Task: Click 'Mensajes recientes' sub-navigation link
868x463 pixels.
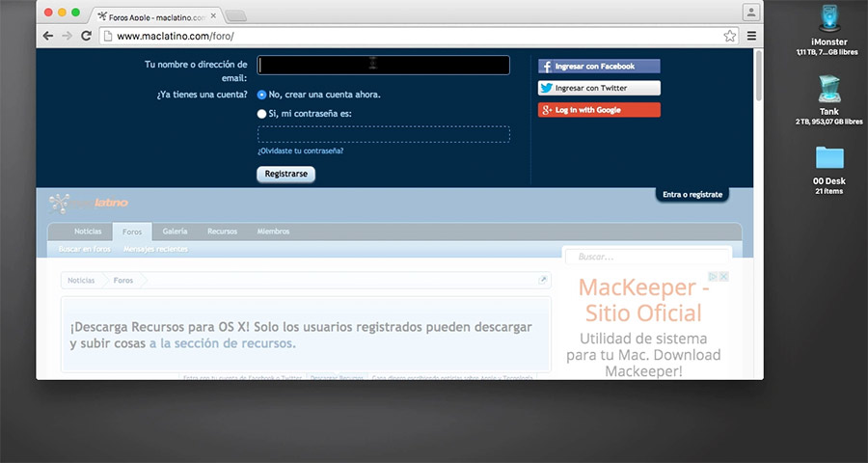Action: click(x=155, y=249)
